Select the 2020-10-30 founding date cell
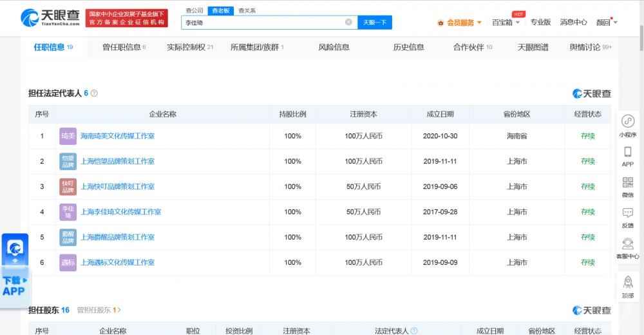 click(x=440, y=136)
